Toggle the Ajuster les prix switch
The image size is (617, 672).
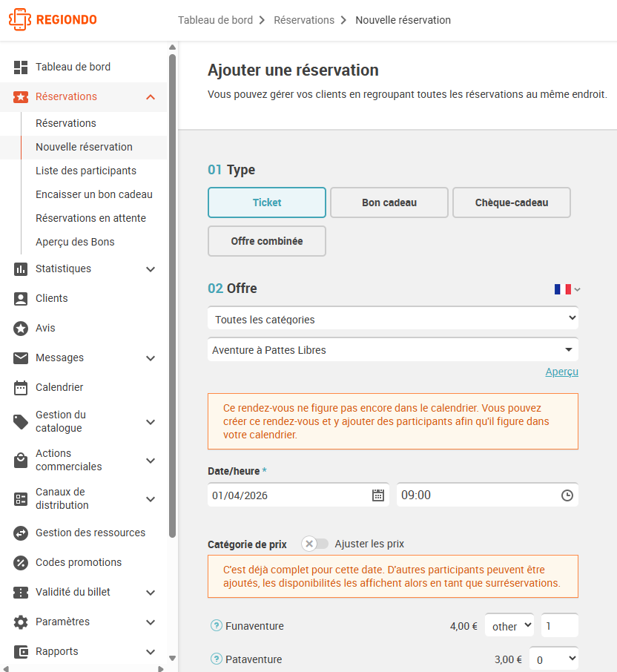point(315,544)
